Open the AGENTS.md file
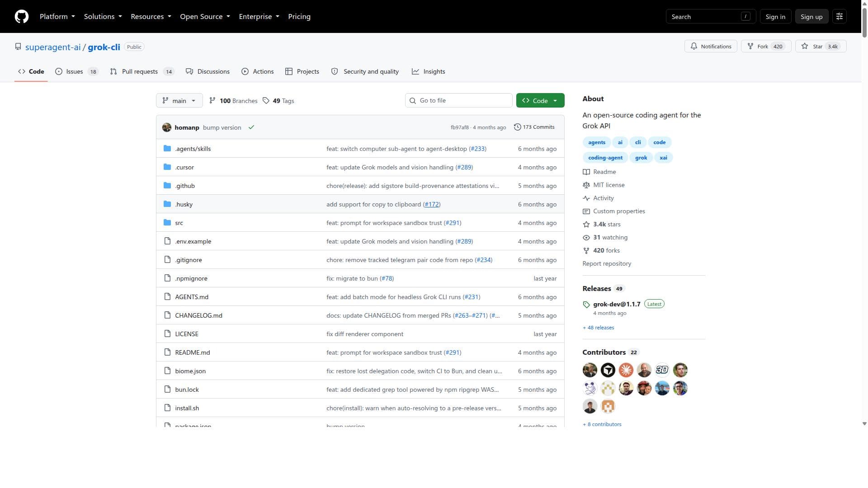Viewport: 868px width, 488px height. click(x=192, y=297)
